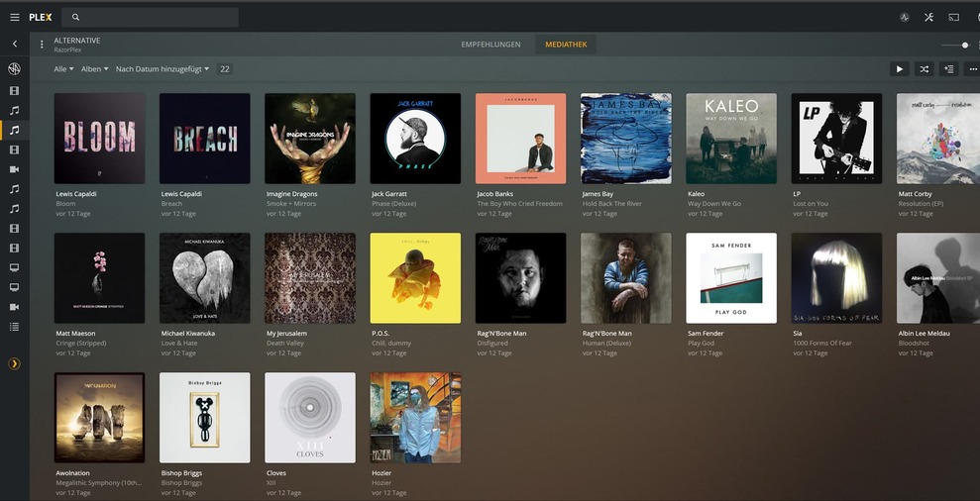Open the activity pulse icon
The height and width of the screenshot is (501, 980).
pos(905,18)
